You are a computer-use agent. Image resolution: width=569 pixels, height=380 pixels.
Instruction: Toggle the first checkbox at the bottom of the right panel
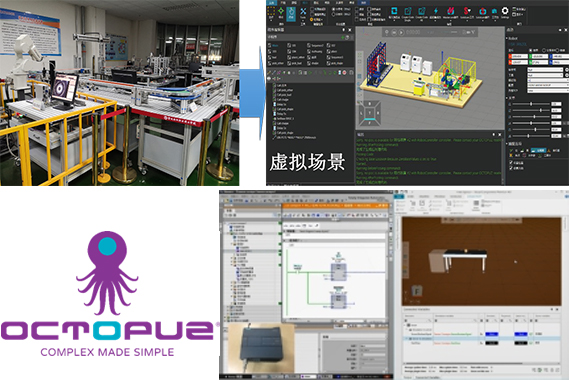point(511,163)
